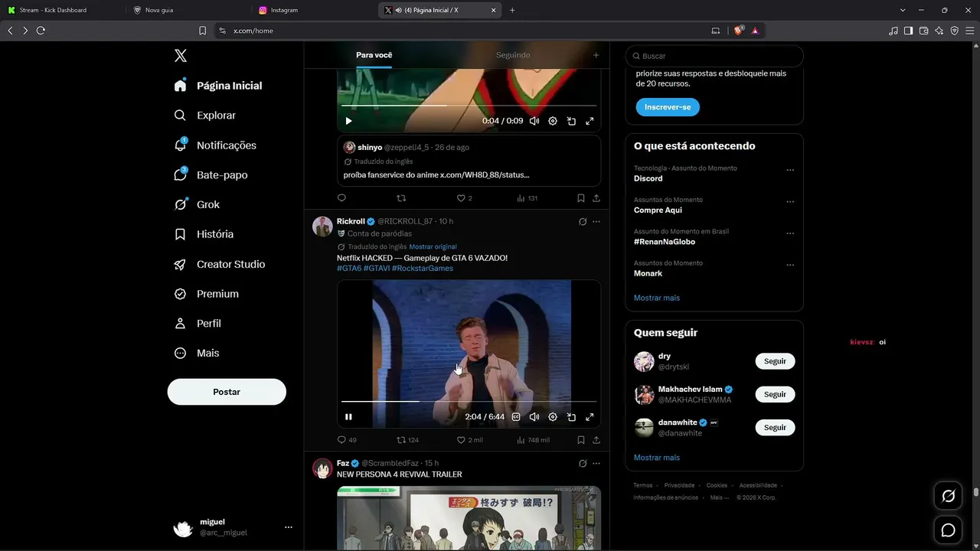Click the x.com/home address bar
Screen dimensions: 980x551
pos(459,31)
